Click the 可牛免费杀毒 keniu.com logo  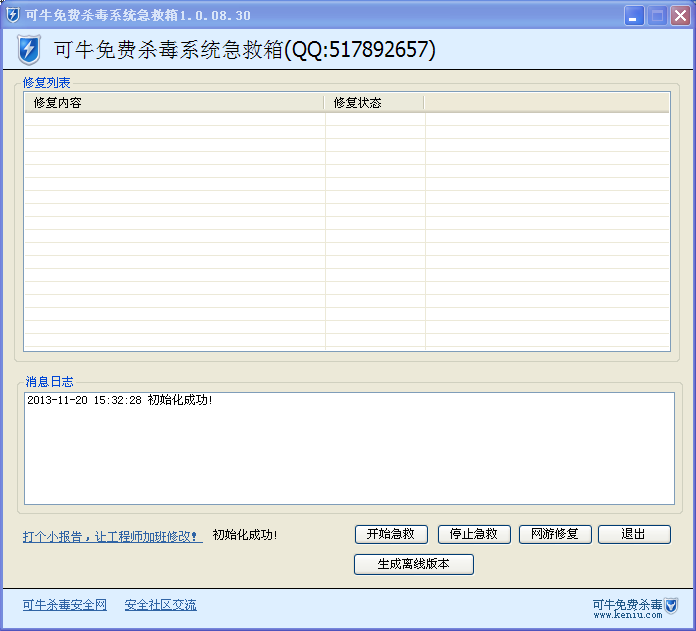pos(635,607)
